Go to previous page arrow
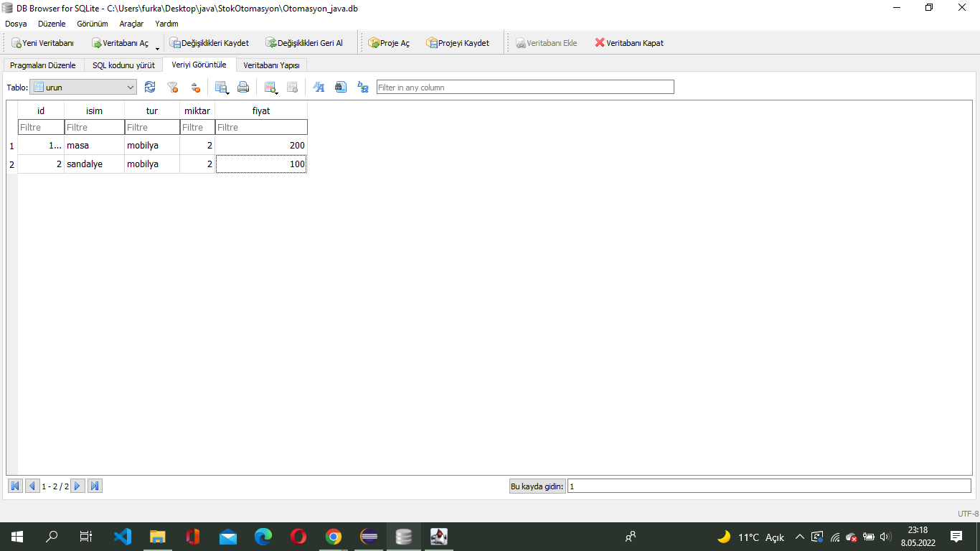The width and height of the screenshot is (980, 551). click(32, 486)
